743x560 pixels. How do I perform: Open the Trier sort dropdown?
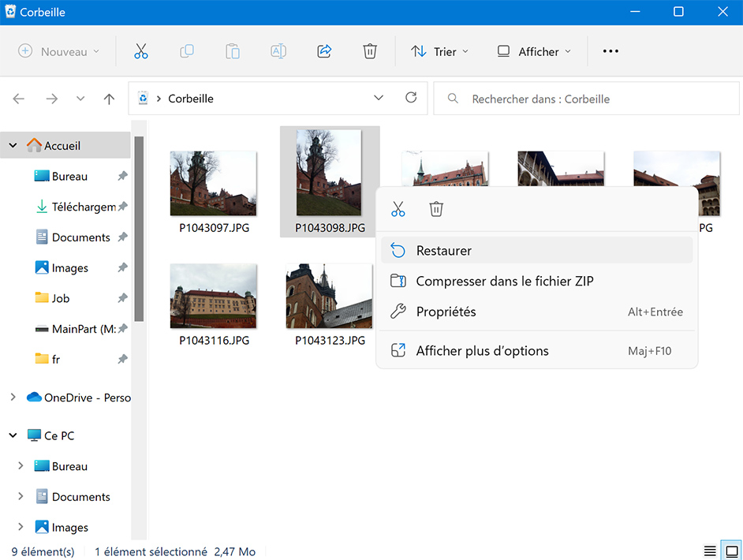[440, 51]
